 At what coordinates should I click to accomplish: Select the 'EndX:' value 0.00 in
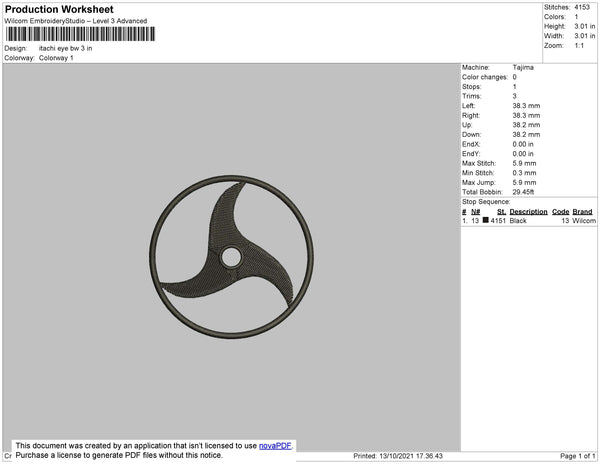click(523, 144)
